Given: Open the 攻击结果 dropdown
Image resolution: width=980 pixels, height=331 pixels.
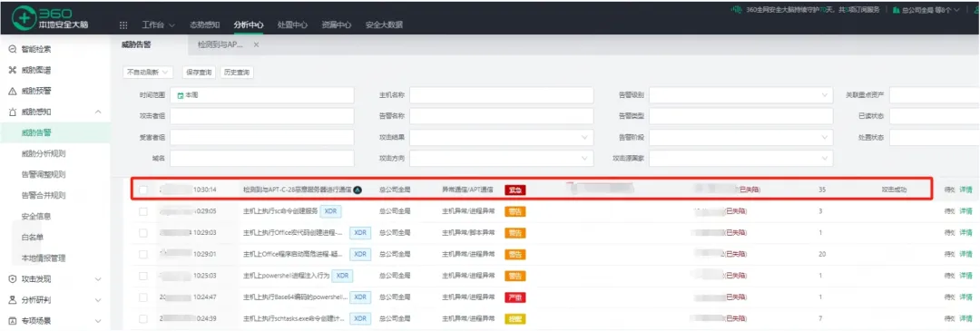Looking at the screenshot, I should (501, 138).
